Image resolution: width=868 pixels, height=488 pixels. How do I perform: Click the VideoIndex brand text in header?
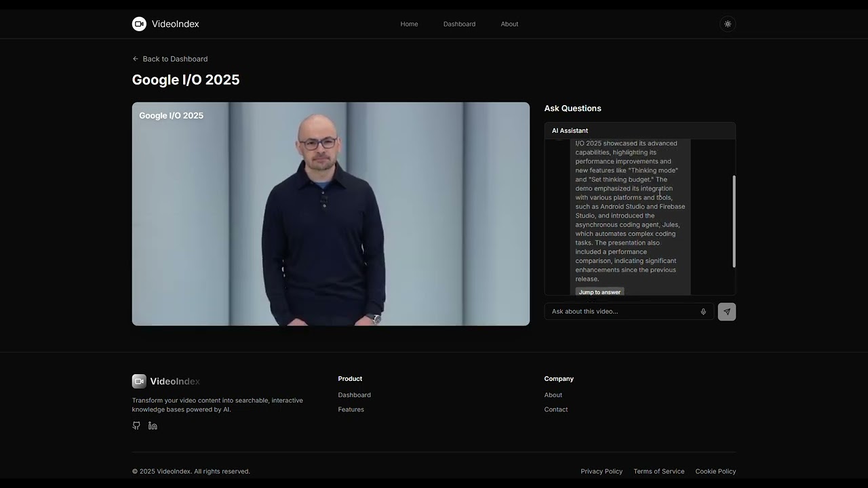pos(176,24)
